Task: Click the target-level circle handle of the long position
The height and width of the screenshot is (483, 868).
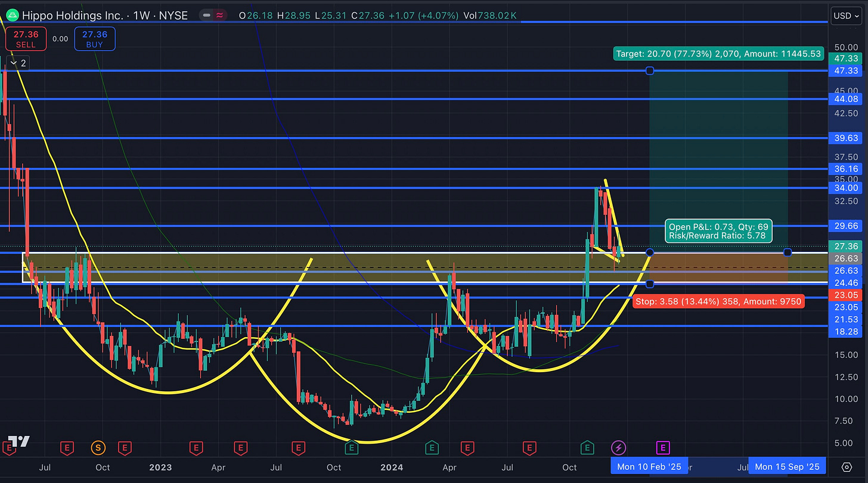Action: (650, 71)
